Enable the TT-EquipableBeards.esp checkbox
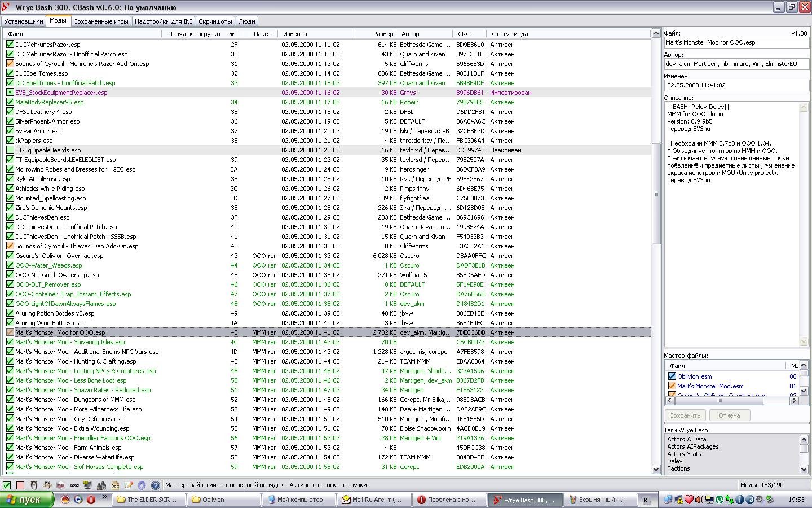812x508 pixels. pos(10,150)
